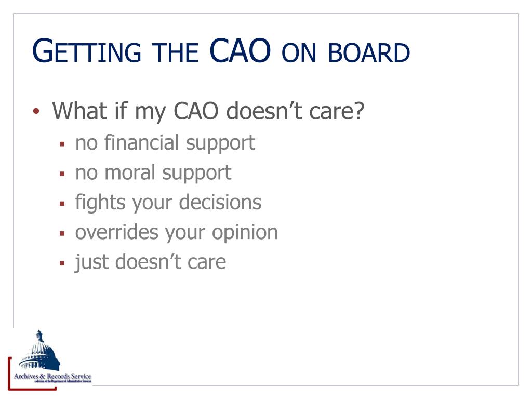Click the text 'fights your decisions'
Viewport: 532px width, 399px height.
click(x=168, y=203)
